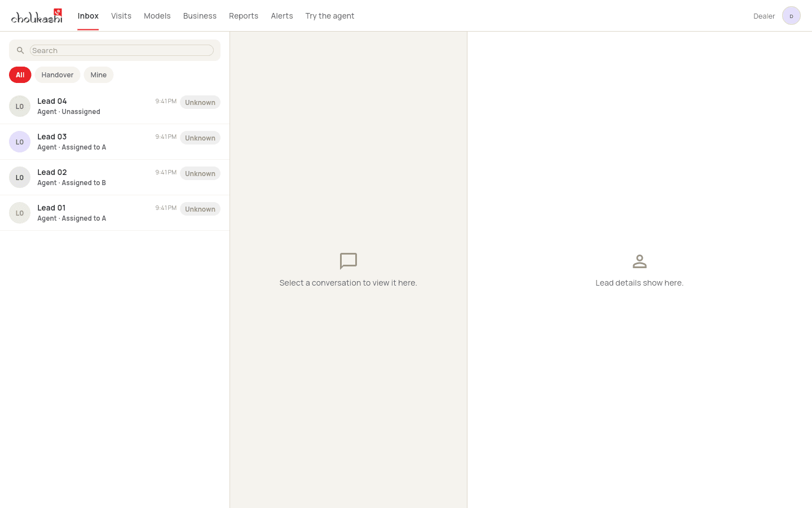
Task: View the Reports tab
Action: (x=244, y=16)
